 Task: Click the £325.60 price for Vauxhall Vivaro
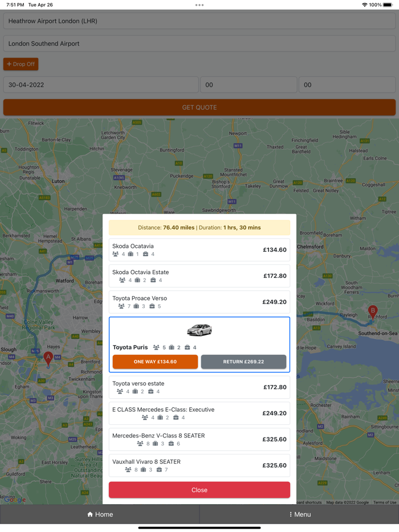coord(274,465)
